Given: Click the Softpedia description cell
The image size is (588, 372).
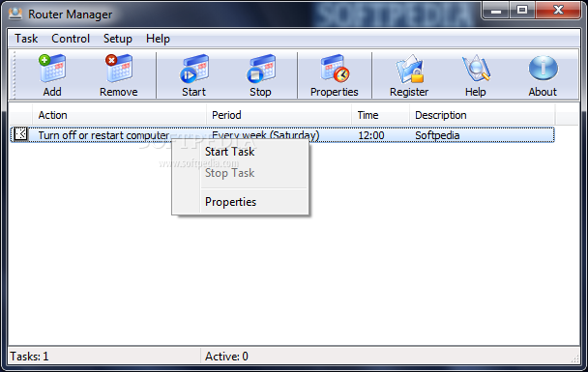Looking at the screenshot, I should 437,135.
